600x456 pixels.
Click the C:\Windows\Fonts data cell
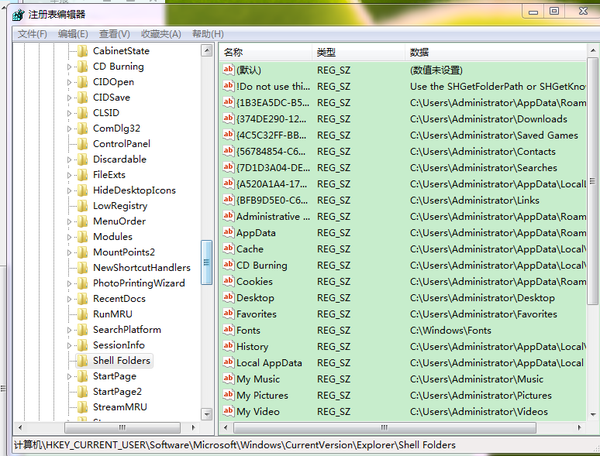pos(450,331)
